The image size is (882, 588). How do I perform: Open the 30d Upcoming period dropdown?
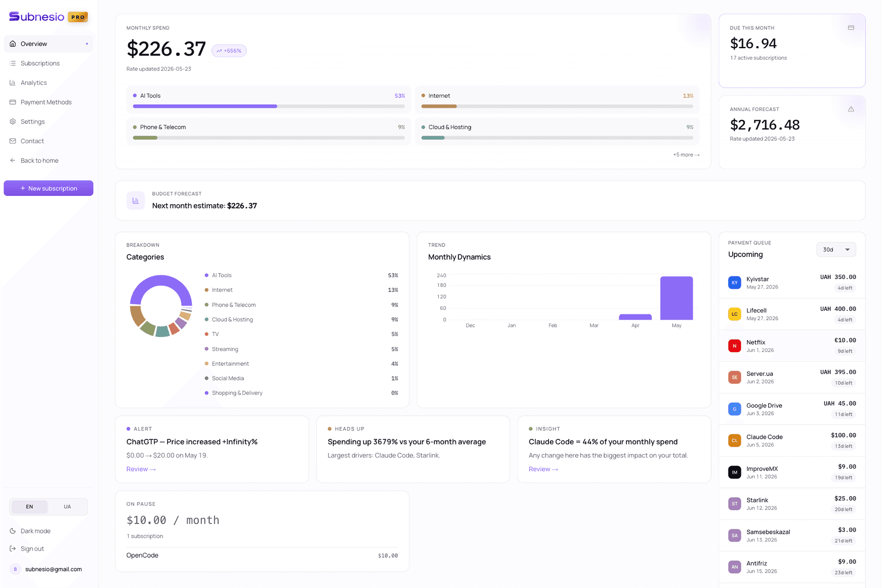click(x=836, y=250)
